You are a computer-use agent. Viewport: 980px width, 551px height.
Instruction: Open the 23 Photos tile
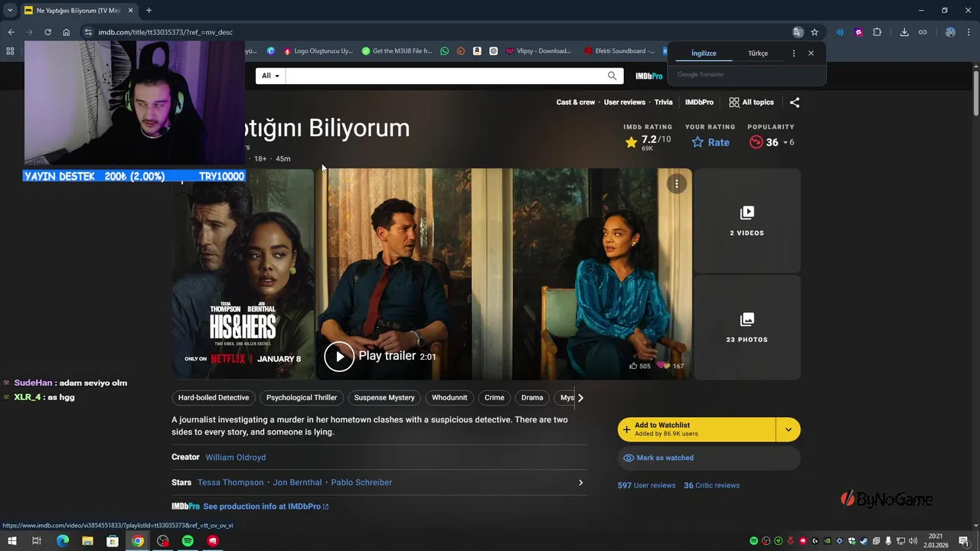(x=746, y=327)
